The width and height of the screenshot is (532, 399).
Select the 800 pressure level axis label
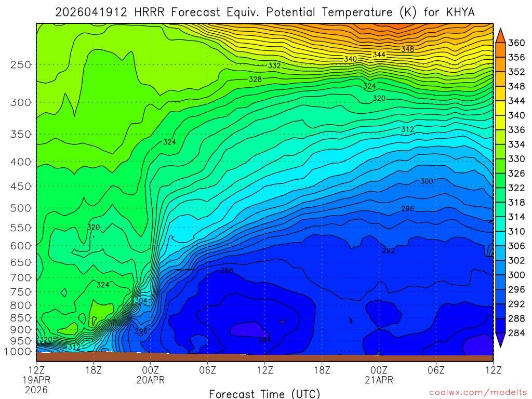21,305
